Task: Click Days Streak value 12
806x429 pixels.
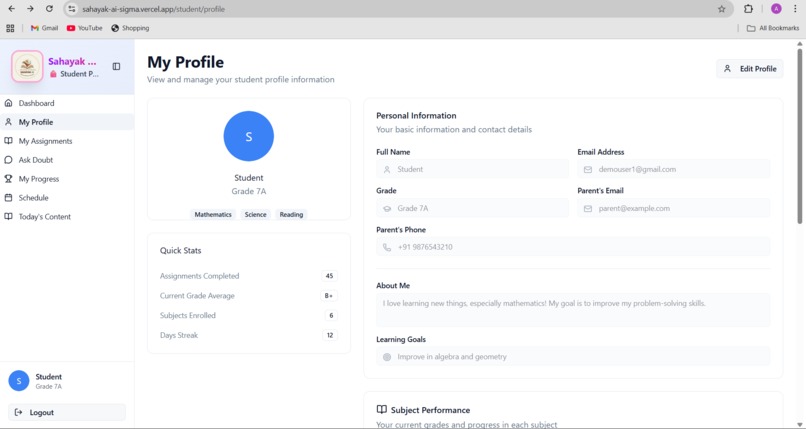Action: click(329, 335)
